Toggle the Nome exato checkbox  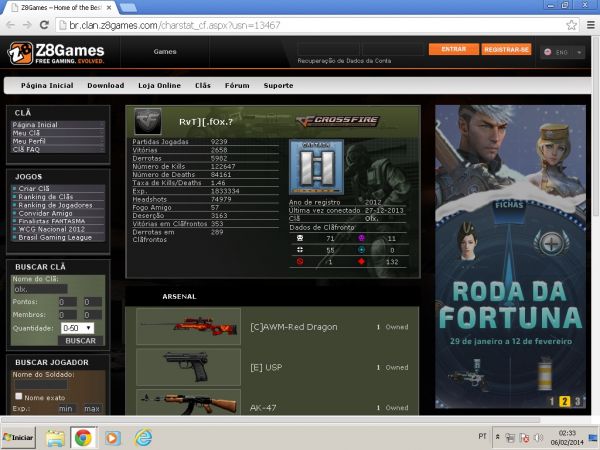tap(18, 396)
